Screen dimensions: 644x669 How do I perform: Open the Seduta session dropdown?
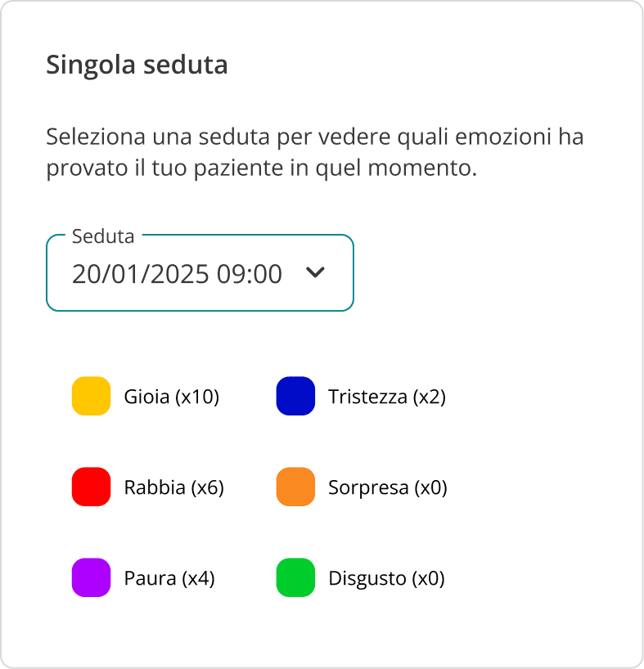[200, 273]
